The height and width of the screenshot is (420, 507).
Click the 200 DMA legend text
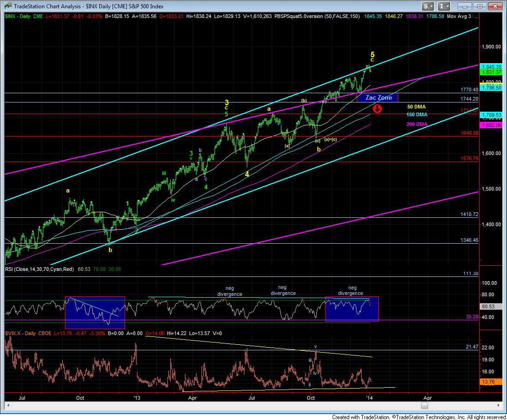417,124
